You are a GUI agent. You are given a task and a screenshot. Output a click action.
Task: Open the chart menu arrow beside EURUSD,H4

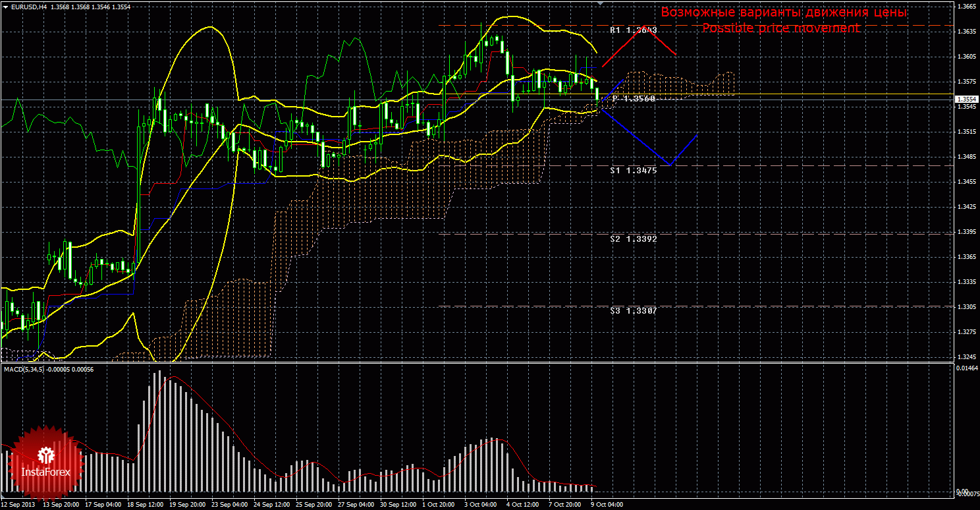pyautogui.click(x=5, y=7)
